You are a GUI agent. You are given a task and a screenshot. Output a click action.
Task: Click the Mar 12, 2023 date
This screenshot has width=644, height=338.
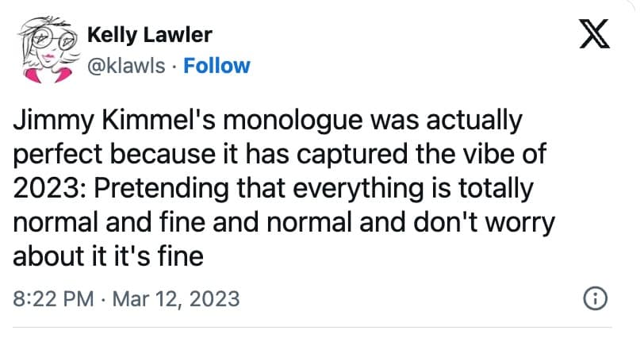[x=177, y=299]
